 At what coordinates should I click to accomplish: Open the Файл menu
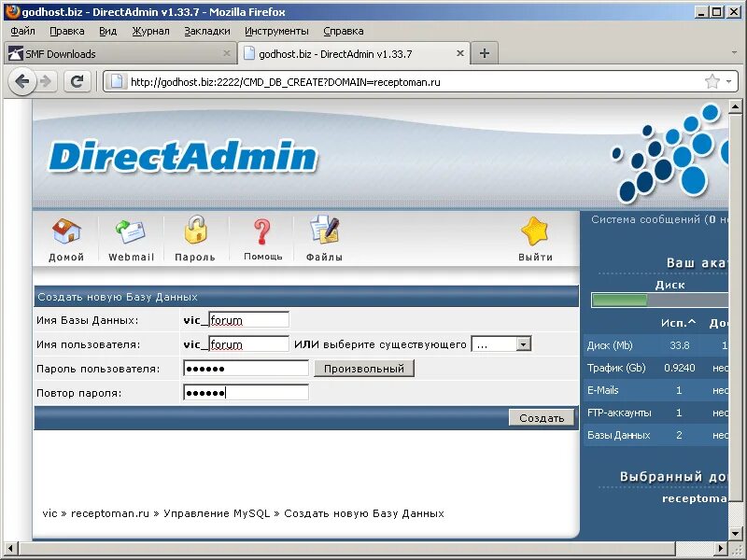click(22, 31)
